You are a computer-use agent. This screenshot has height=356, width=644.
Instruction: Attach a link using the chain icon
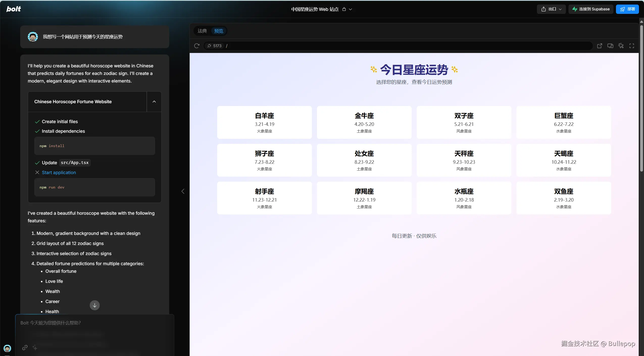[24, 347]
